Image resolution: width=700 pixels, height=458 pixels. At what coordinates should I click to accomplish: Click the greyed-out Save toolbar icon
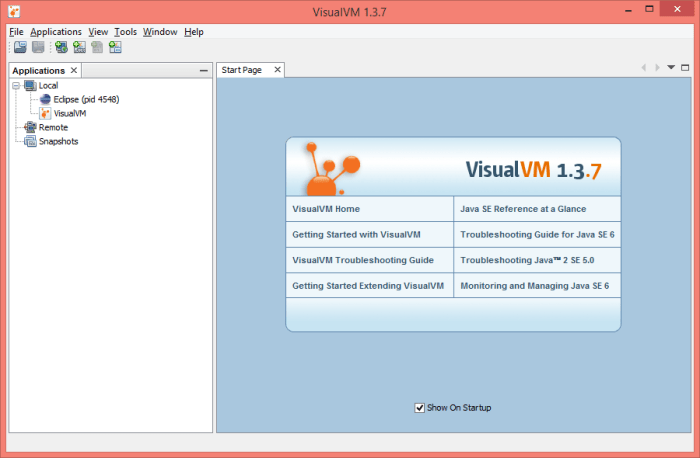pos(38,47)
